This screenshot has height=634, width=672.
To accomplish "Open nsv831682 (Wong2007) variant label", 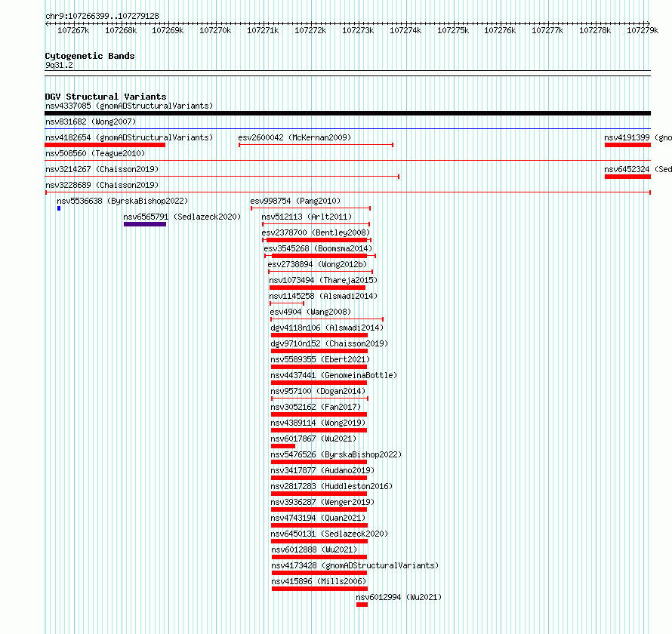I will pyautogui.click(x=91, y=122).
